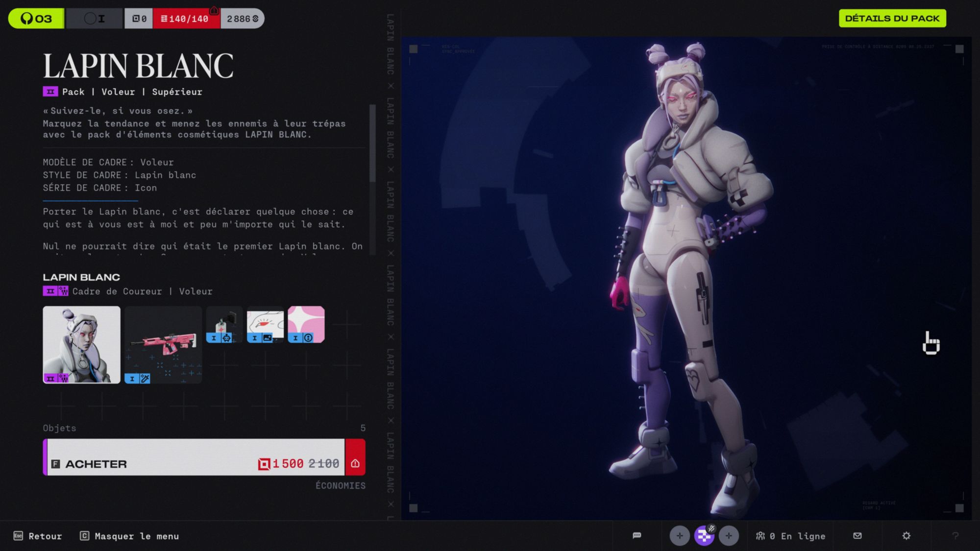Screen dimensions: 980x551
Task: Select the pink weapon skin thumbnail
Action: pos(163,344)
